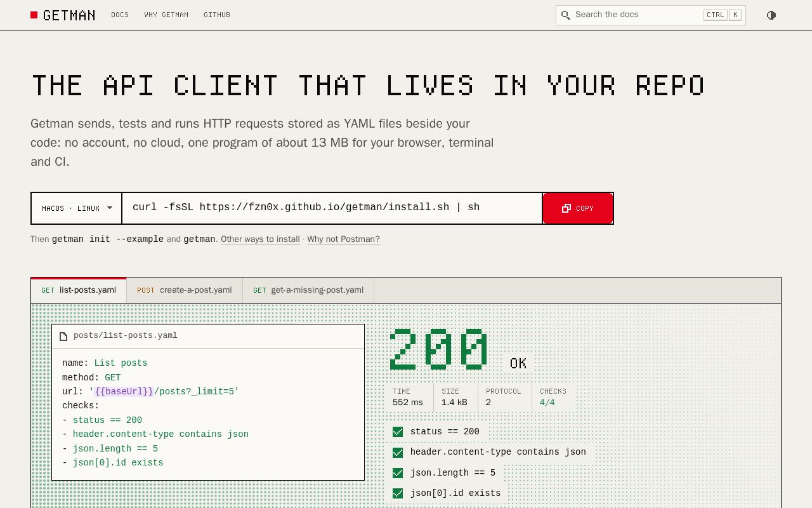Click the green 200 status number
The height and width of the screenshot is (508, 812).
coord(439,349)
